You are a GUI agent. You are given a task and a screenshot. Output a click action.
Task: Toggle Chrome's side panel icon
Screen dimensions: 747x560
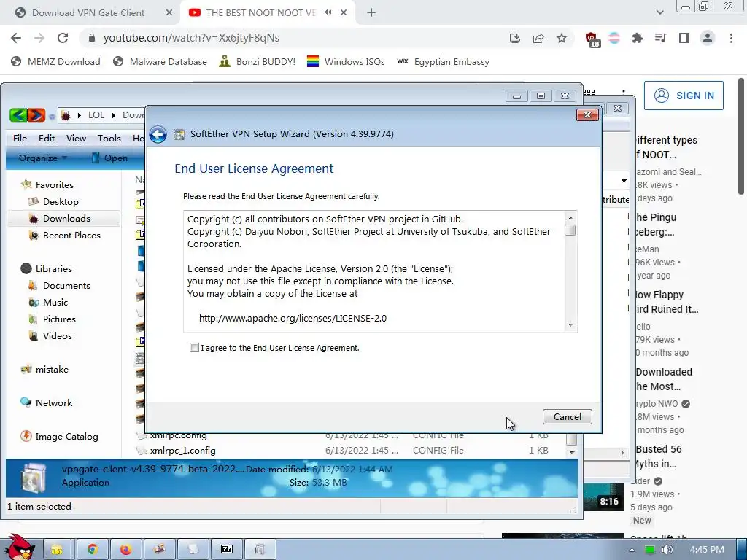(684, 38)
